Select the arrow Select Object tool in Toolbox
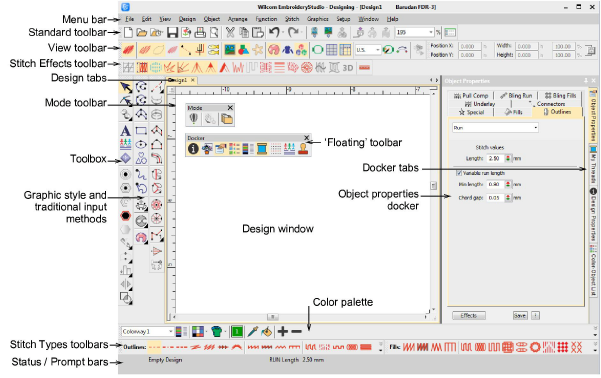Image resolution: width=601 pixels, height=378 pixels. (x=126, y=87)
